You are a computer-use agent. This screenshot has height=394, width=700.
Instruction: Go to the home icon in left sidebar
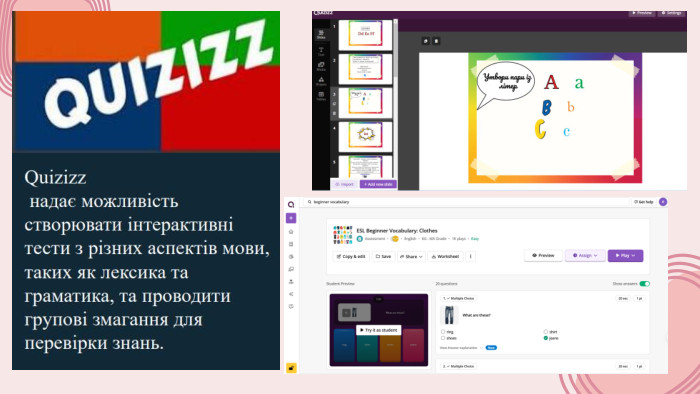[x=291, y=232]
